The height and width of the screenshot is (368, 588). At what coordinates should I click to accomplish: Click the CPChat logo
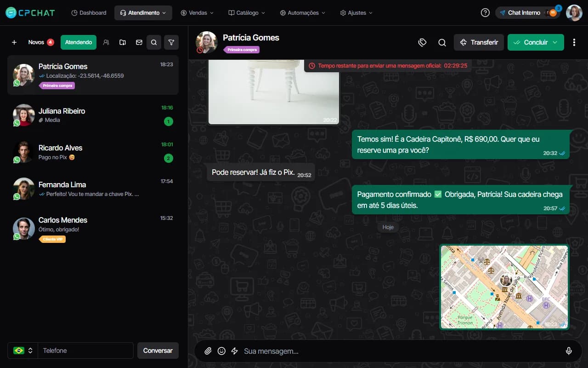(x=30, y=13)
